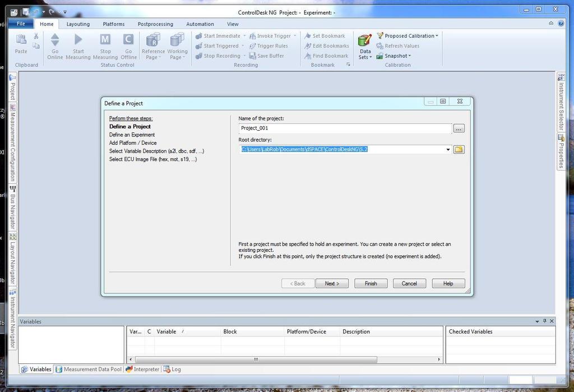The height and width of the screenshot is (392, 574).
Task: Open the Bookmark group dialog launcher
Action: point(348,64)
